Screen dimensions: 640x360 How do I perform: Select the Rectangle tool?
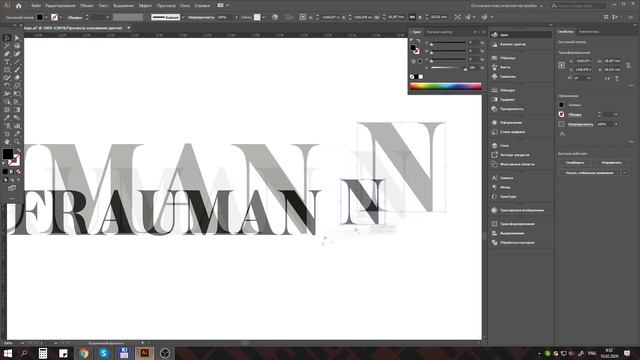(x=7, y=70)
